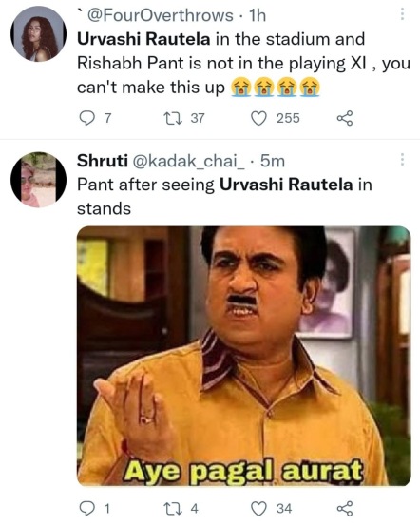Screen dimensions: 420x526
Task: Retweet the FourOverthrows tweet
Action: [x=173, y=118]
